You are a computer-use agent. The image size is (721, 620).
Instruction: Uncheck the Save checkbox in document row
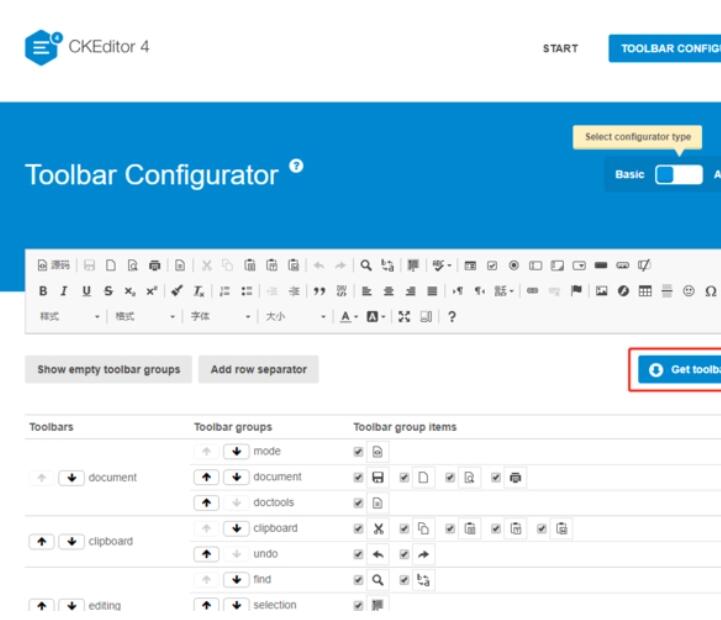(358, 477)
